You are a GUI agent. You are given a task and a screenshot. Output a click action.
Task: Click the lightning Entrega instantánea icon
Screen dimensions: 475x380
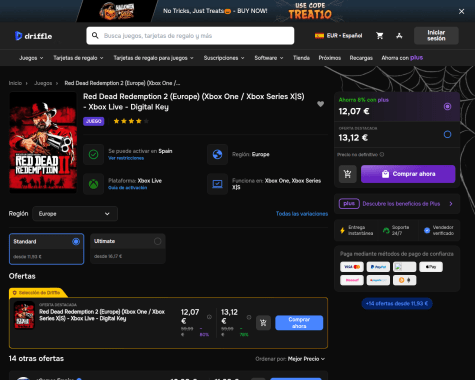(342, 230)
